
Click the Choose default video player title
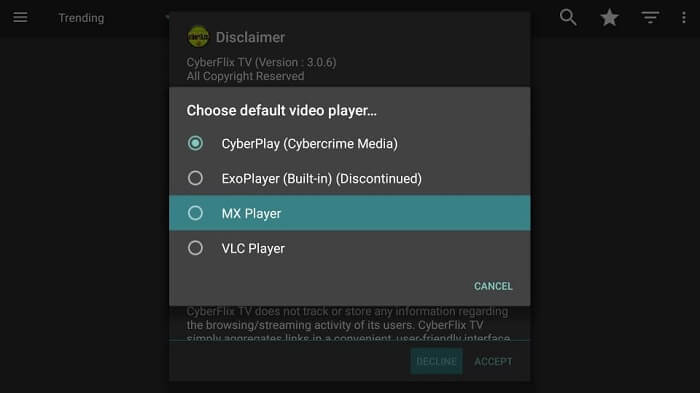tap(281, 110)
